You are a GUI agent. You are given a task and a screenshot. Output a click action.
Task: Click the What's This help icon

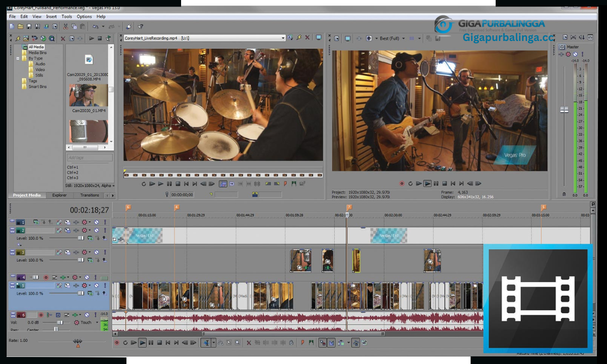click(x=140, y=26)
